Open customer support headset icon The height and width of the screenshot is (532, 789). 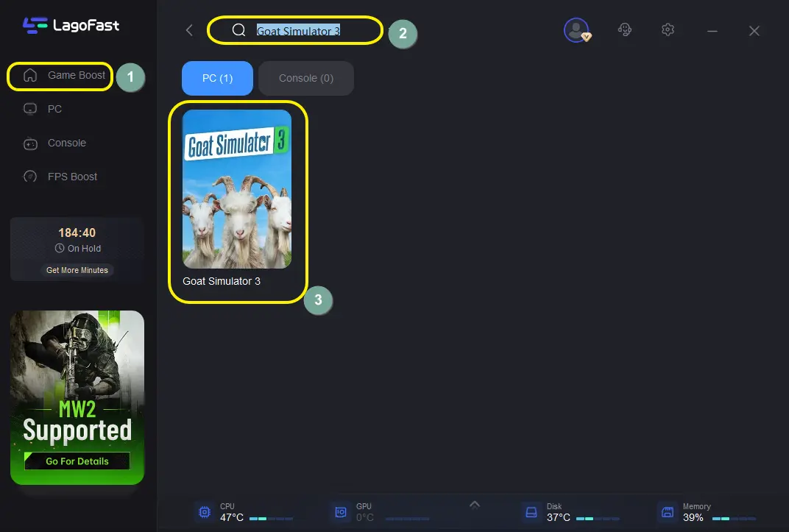coord(625,30)
